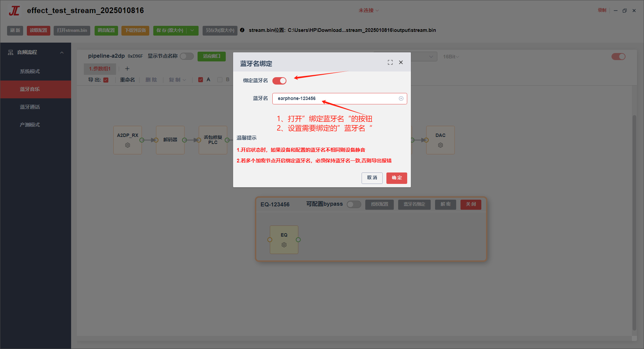Click 打开stream.bin button

[x=72, y=31]
